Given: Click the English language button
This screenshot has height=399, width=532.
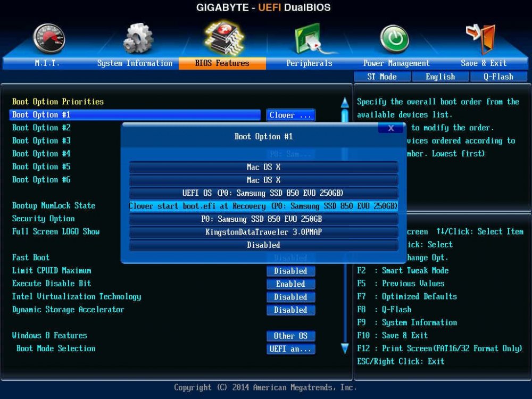Looking at the screenshot, I should [x=440, y=77].
